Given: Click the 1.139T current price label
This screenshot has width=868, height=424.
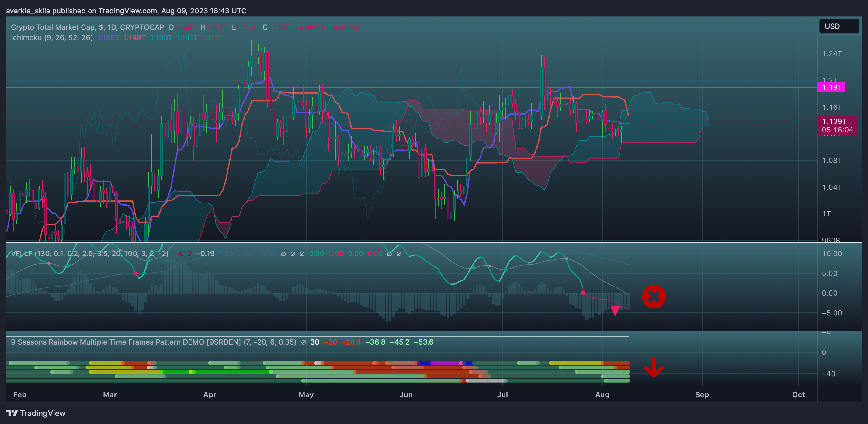Looking at the screenshot, I should click(834, 121).
